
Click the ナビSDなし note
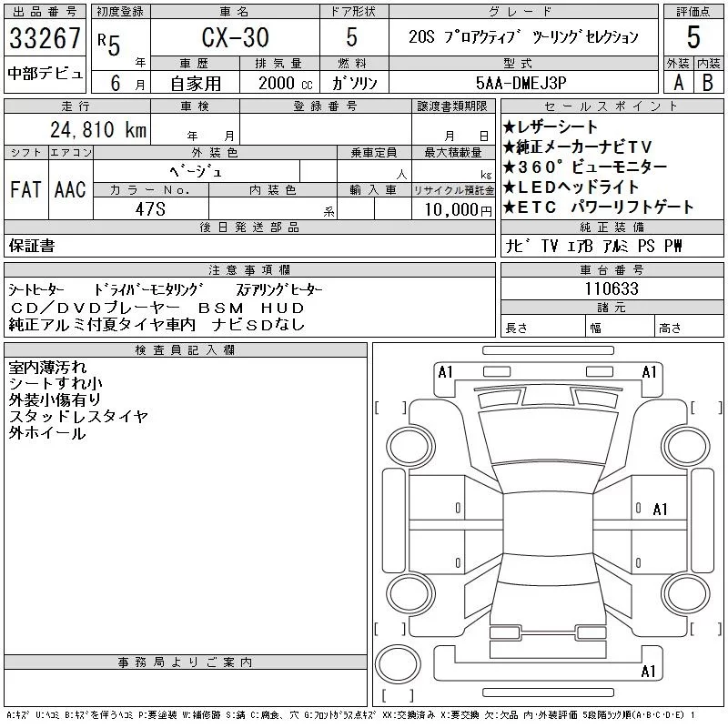click(x=258, y=325)
